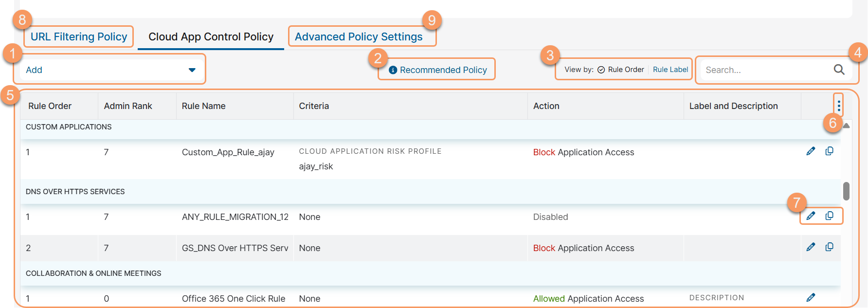This screenshot has width=868, height=308.
Task: Switch to URL Filtering Policy tab
Action: [x=79, y=37]
